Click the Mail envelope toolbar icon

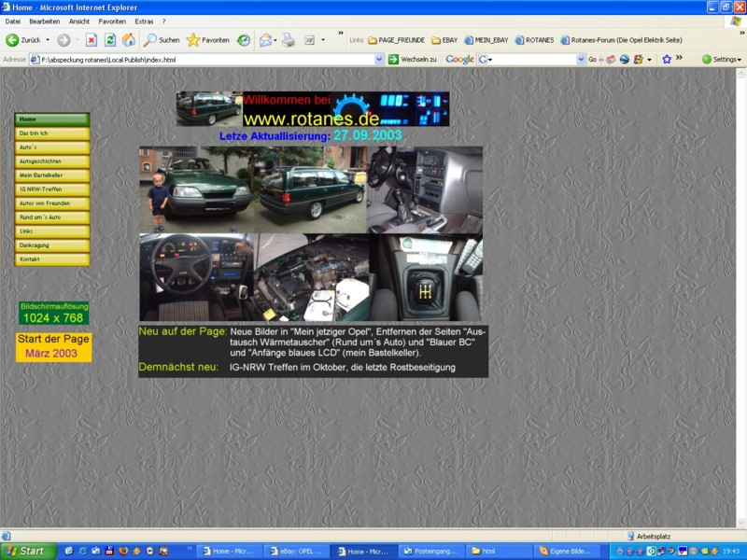(x=265, y=40)
